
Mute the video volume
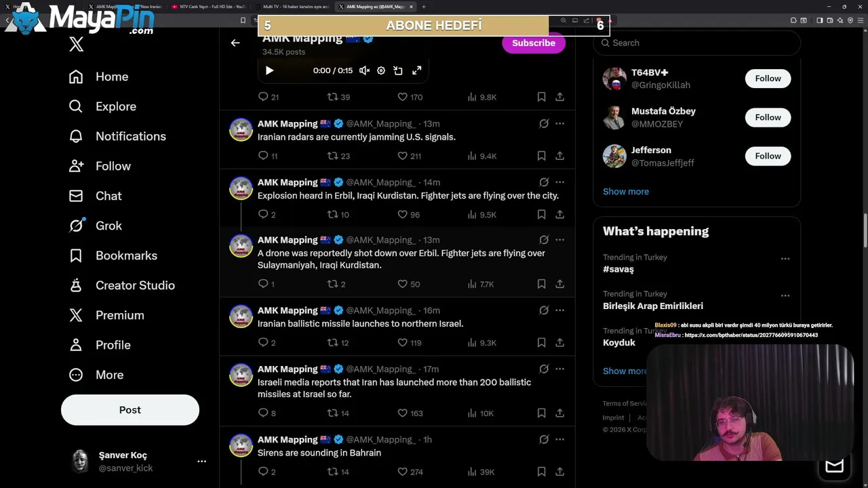364,70
